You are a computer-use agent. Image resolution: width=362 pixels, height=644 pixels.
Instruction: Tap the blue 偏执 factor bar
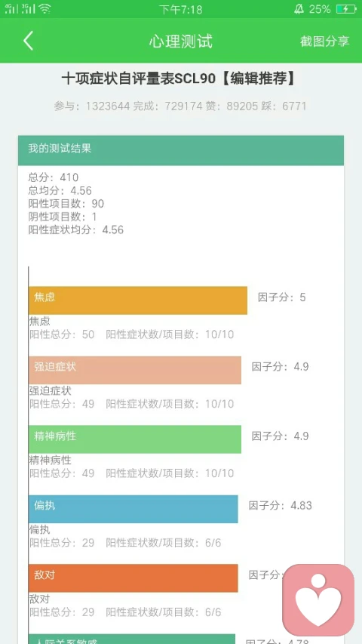(x=133, y=509)
